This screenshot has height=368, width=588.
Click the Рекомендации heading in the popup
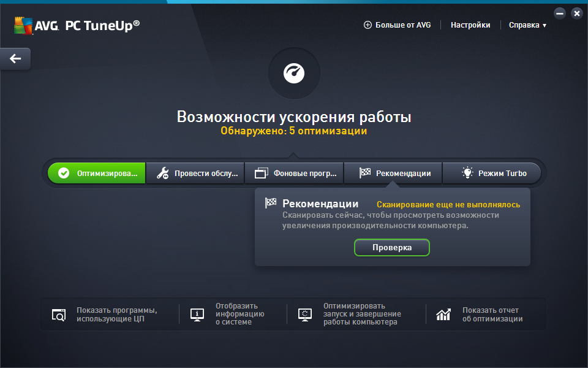coord(320,204)
